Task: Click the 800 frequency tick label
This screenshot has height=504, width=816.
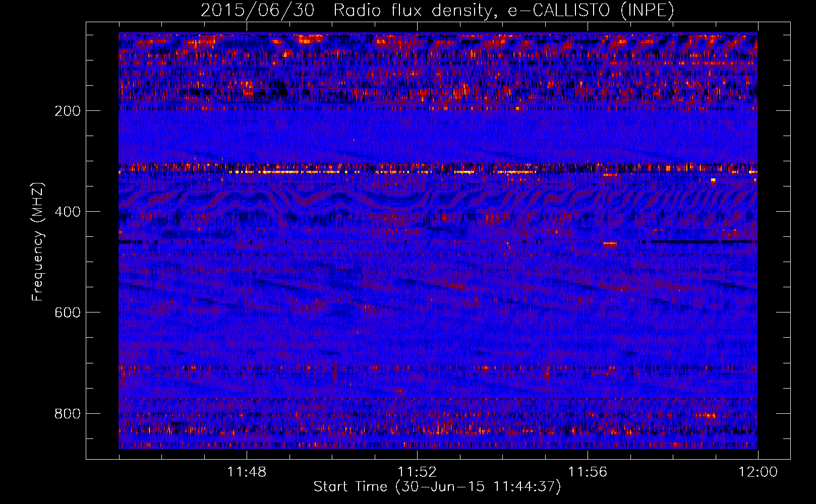Action: point(68,414)
